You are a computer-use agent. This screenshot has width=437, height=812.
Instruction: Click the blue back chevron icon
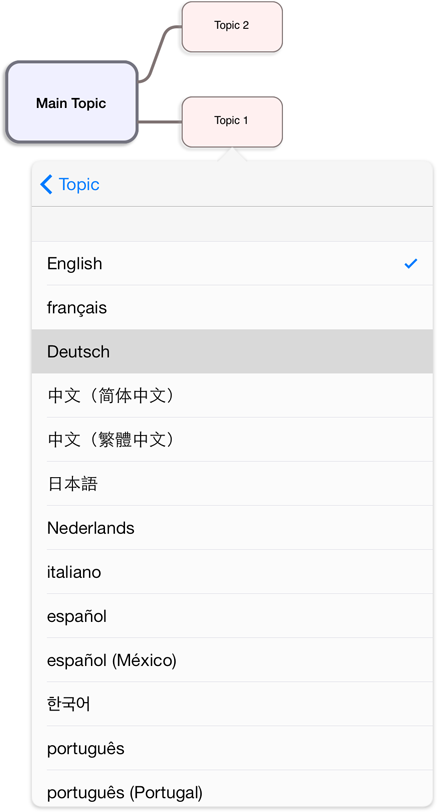pyautogui.click(x=46, y=184)
